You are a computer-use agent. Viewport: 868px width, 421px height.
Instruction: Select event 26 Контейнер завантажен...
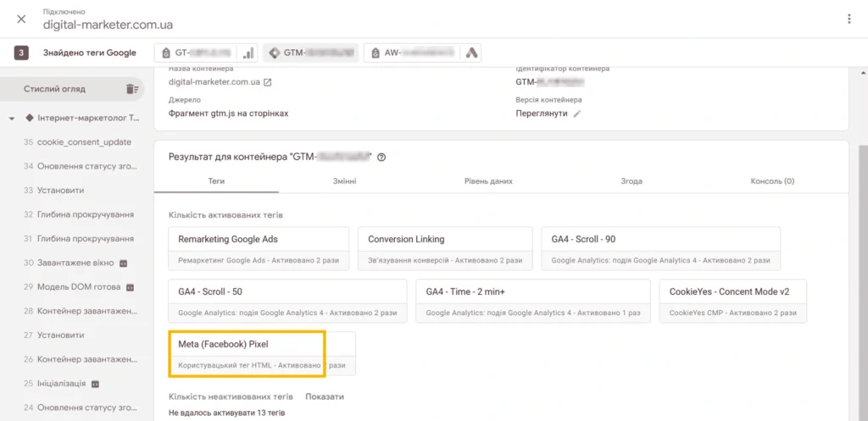81,360
